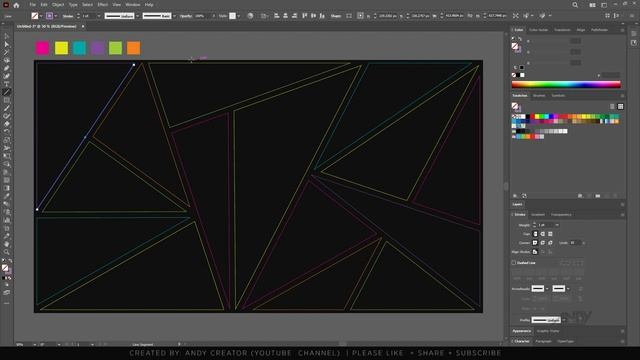Click the Shape label in control bar

pyautogui.click(x=336, y=16)
